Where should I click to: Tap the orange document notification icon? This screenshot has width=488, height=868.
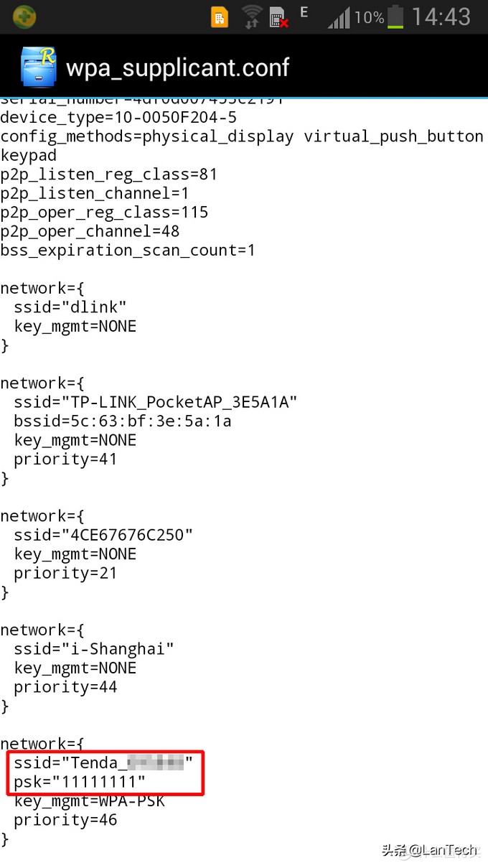click(x=220, y=17)
